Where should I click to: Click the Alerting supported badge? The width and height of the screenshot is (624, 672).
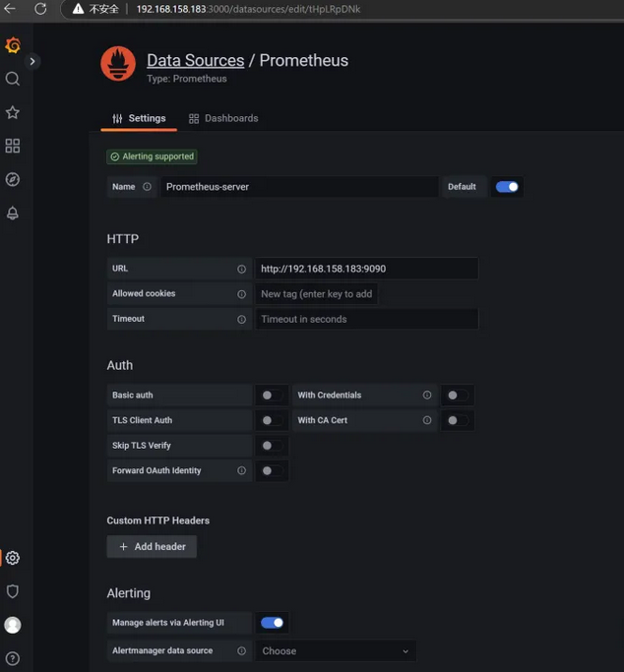pyautogui.click(x=153, y=156)
